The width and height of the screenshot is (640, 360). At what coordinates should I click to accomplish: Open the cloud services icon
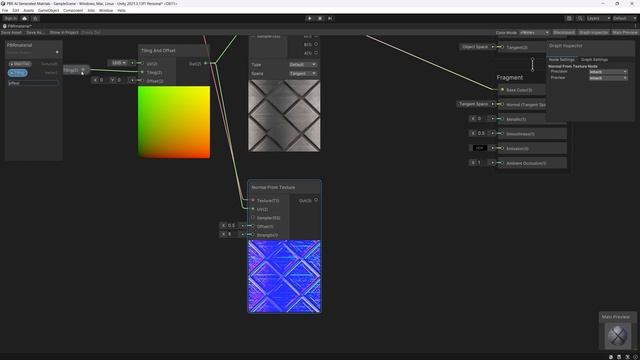24,18
